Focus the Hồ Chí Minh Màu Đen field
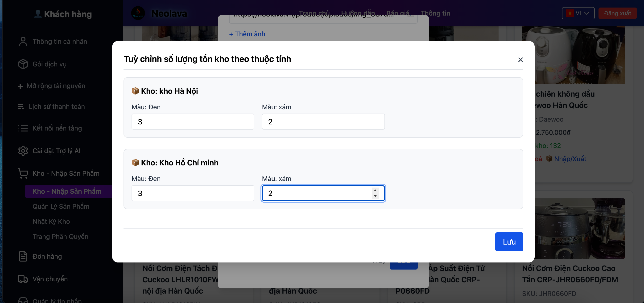 pyautogui.click(x=193, y=193)
